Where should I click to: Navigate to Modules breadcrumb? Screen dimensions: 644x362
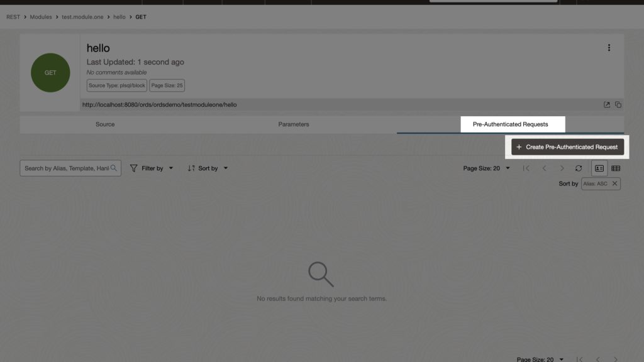click(x=41, y=17)
